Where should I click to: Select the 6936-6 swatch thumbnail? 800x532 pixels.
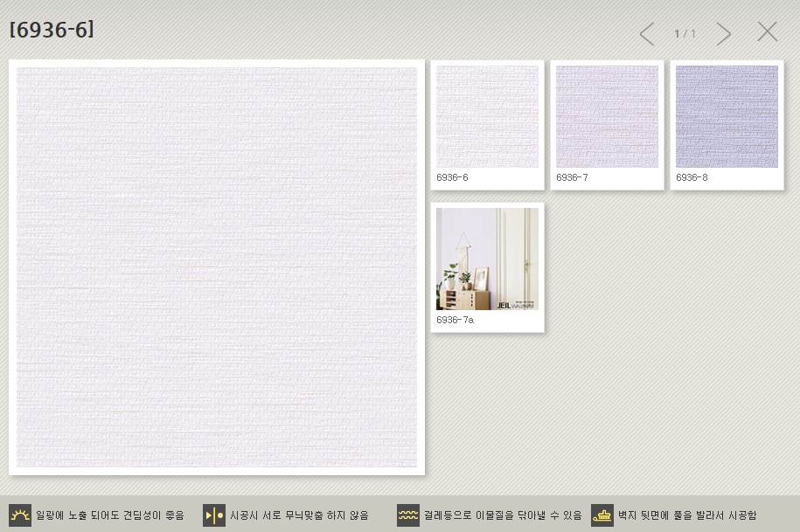[x=487, y=116]
